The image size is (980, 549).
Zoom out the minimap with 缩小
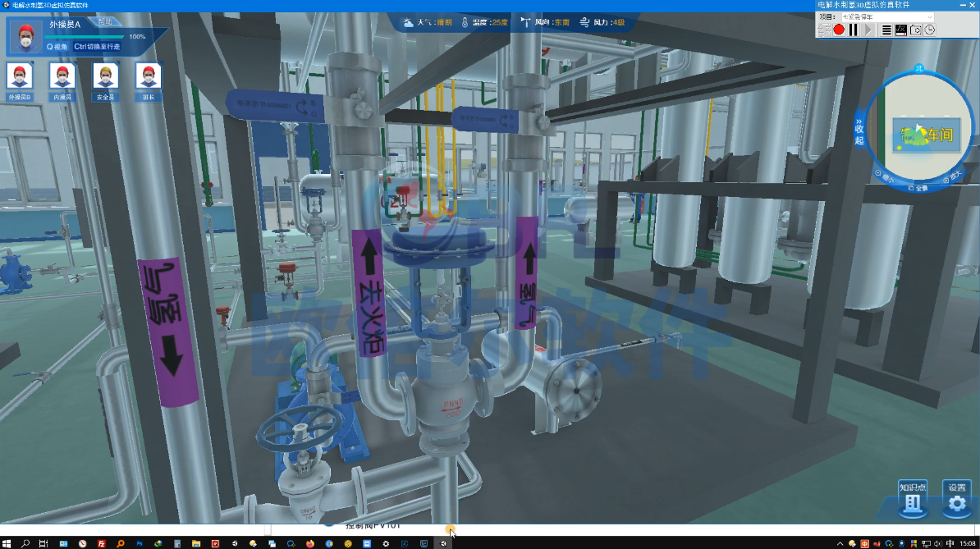coord(883,175)
